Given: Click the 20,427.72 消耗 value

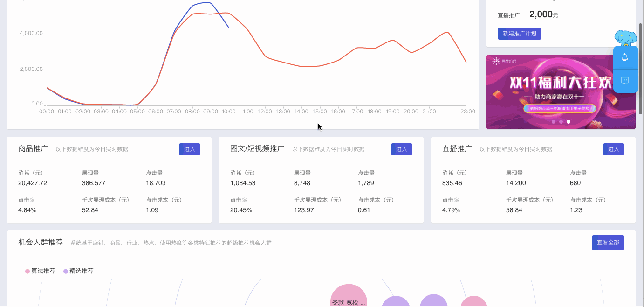Looking at the screenshot, I should (33, 183).
